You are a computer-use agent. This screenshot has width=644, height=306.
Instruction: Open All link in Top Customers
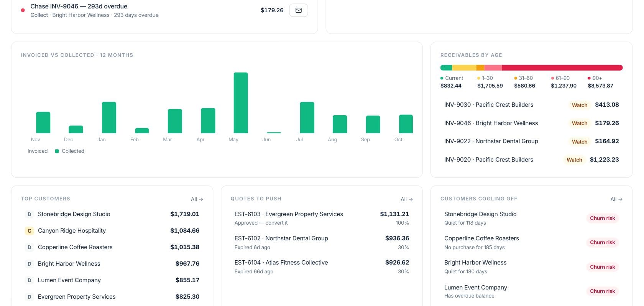click(197, 199)
